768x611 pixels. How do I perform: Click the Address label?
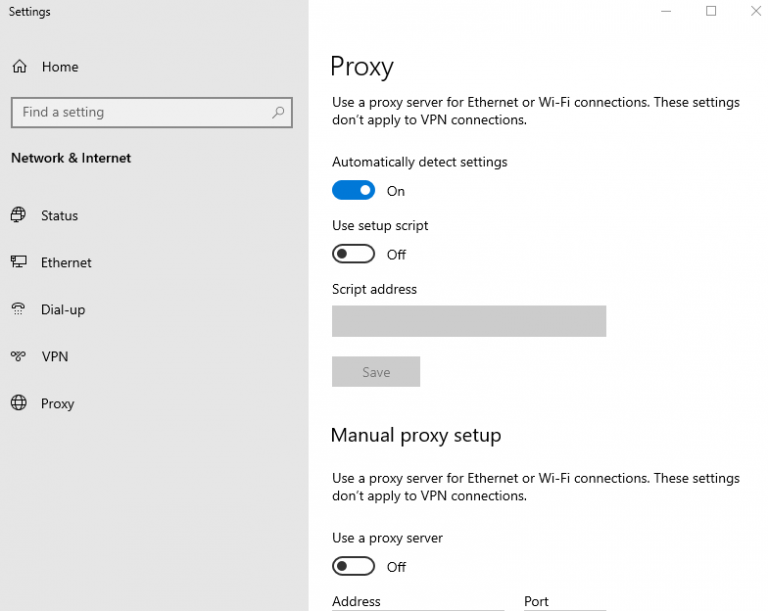tap(356, 602)
